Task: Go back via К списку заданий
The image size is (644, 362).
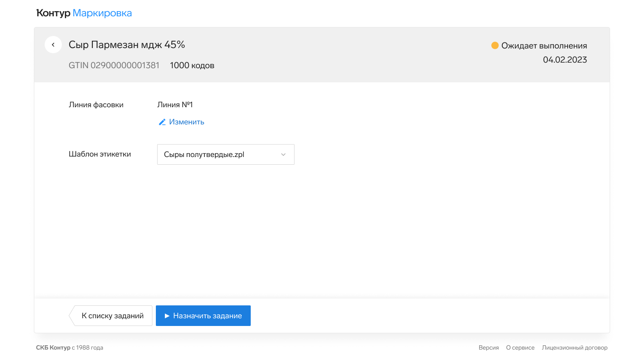Action: point(111,316)
